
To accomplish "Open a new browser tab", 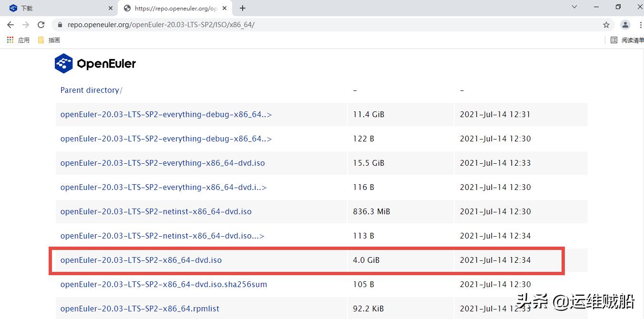I will click(x=243, y=8).
